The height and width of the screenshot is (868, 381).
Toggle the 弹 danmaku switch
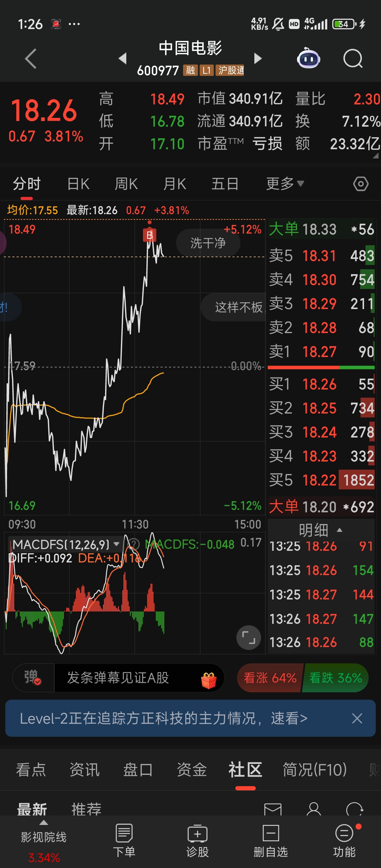coord(33,678)
